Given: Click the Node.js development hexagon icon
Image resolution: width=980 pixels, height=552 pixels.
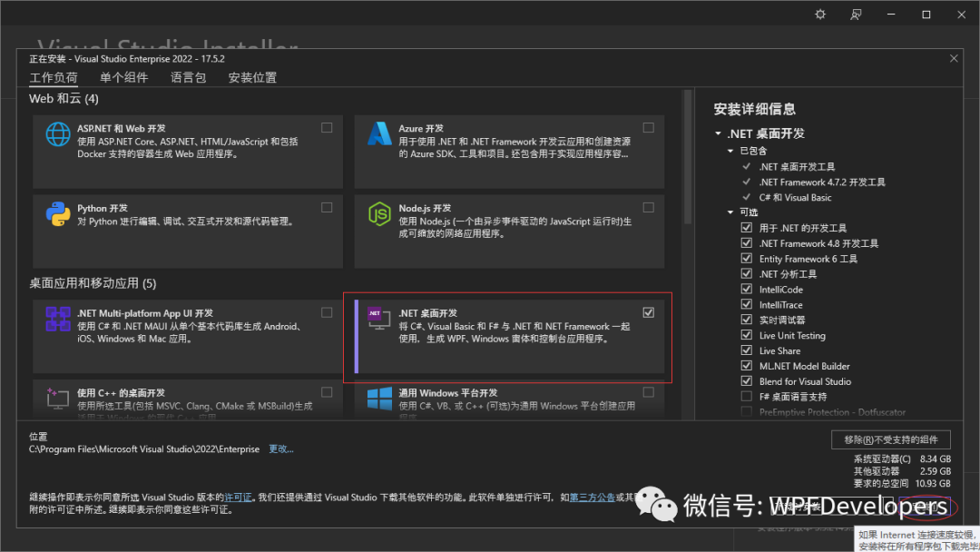Looking at the screenshot, I should click(379, 213).
